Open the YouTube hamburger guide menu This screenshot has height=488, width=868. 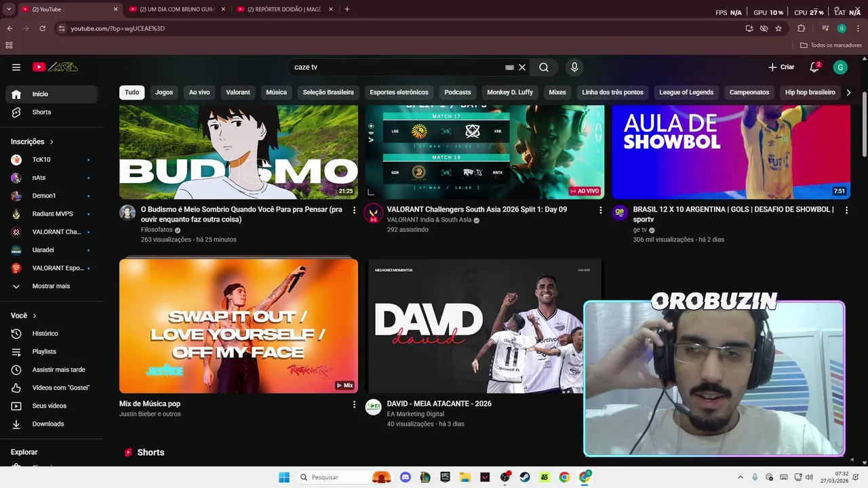click(16, 67)
